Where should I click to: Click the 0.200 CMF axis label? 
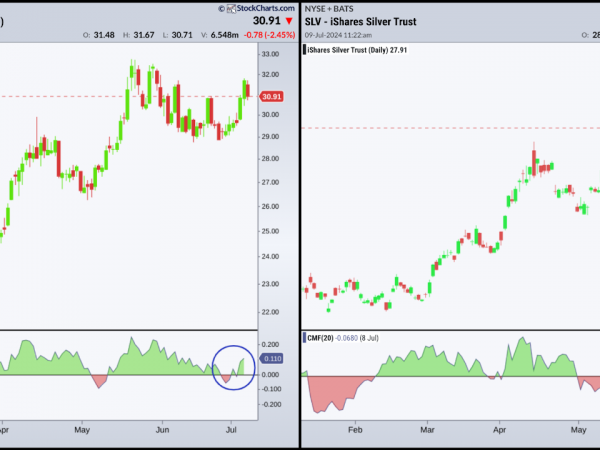tap(270, 345)
